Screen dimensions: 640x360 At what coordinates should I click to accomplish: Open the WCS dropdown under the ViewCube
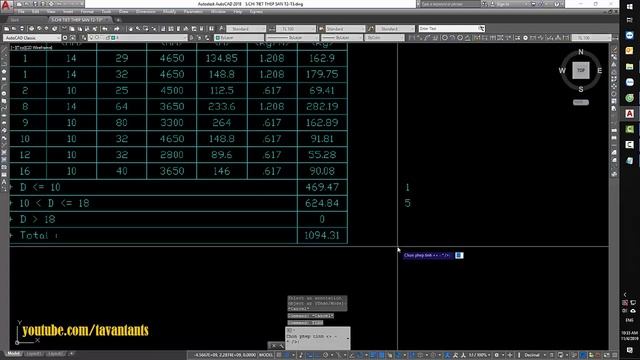[580, 102]
